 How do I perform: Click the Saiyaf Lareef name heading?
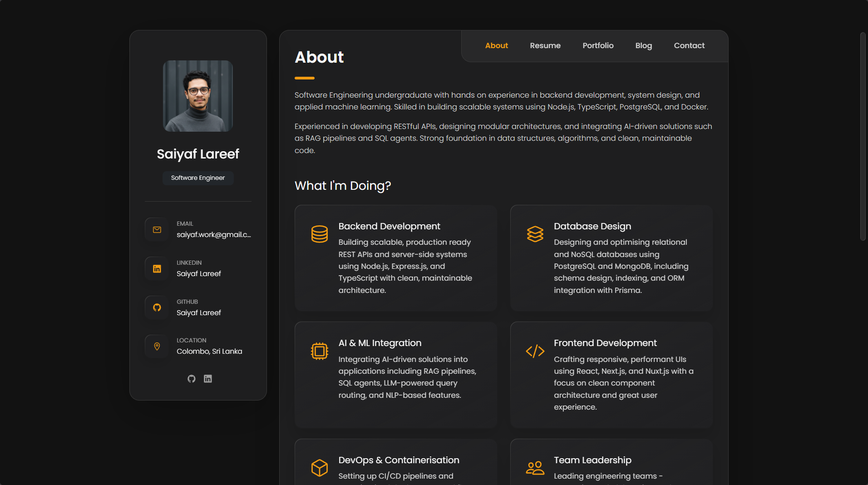click(198, 154)
